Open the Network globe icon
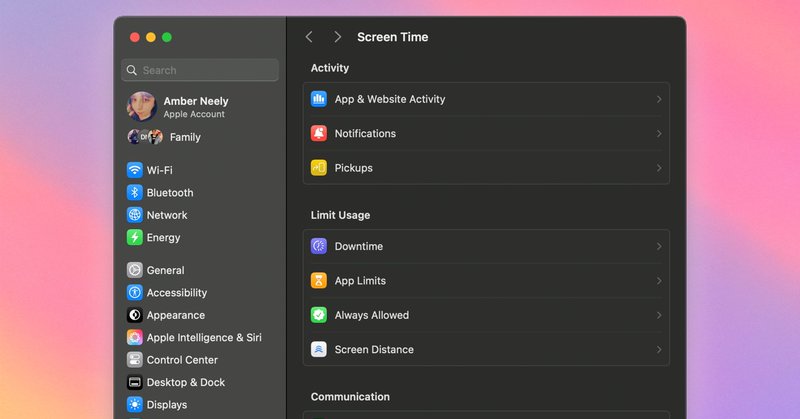 point(135,215)
